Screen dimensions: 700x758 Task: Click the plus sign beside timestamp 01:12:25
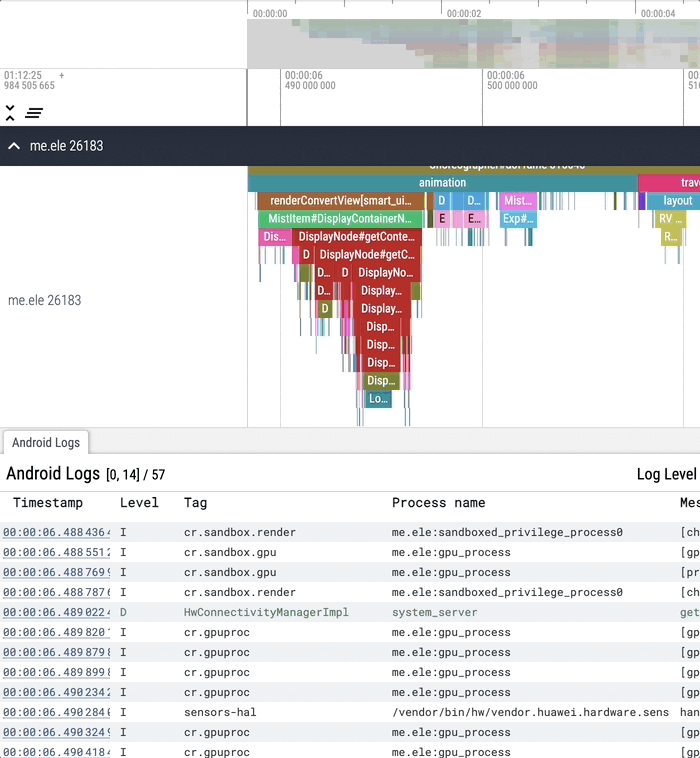click(x=62, y=76)
